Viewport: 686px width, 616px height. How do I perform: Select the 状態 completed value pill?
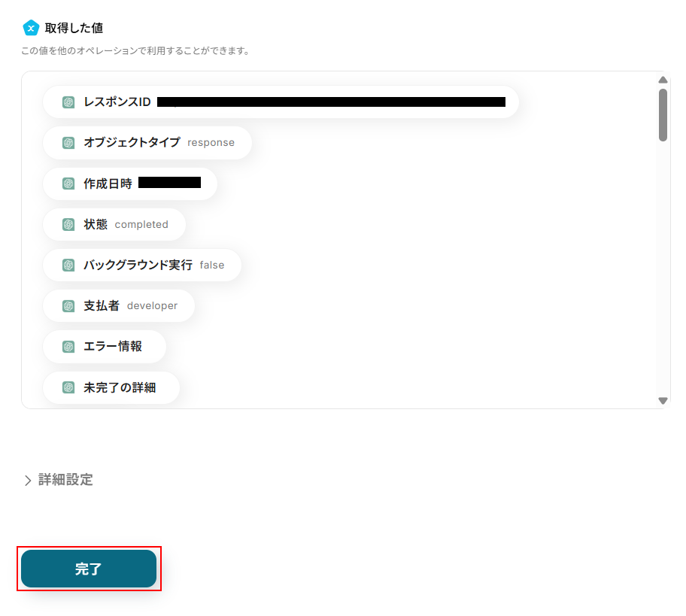click(114, 224)
